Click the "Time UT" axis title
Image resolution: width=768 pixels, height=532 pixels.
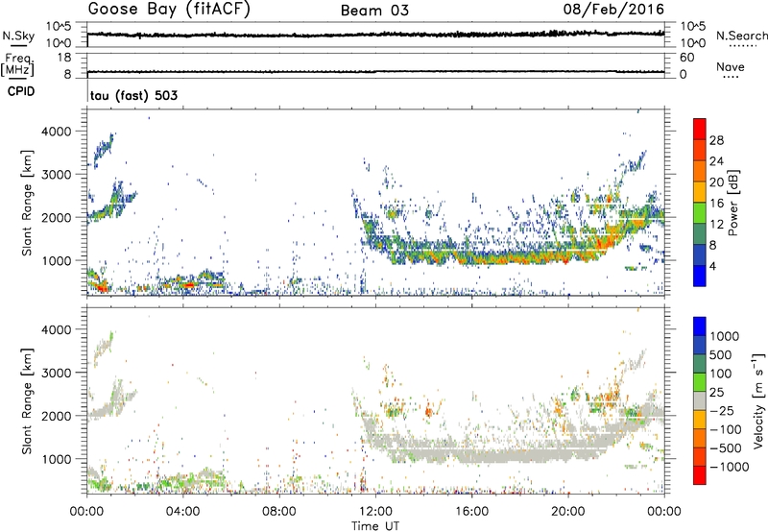[375, 526]
